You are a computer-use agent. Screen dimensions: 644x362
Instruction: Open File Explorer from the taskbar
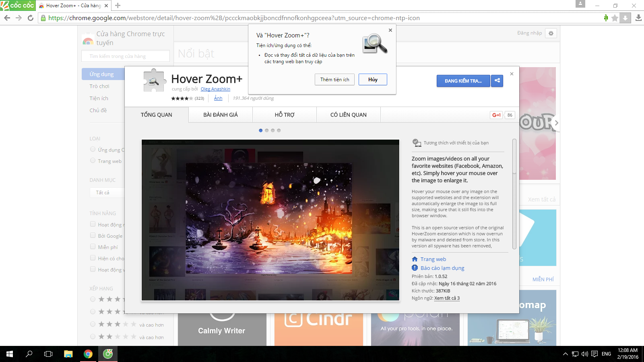tap(68, 354)
